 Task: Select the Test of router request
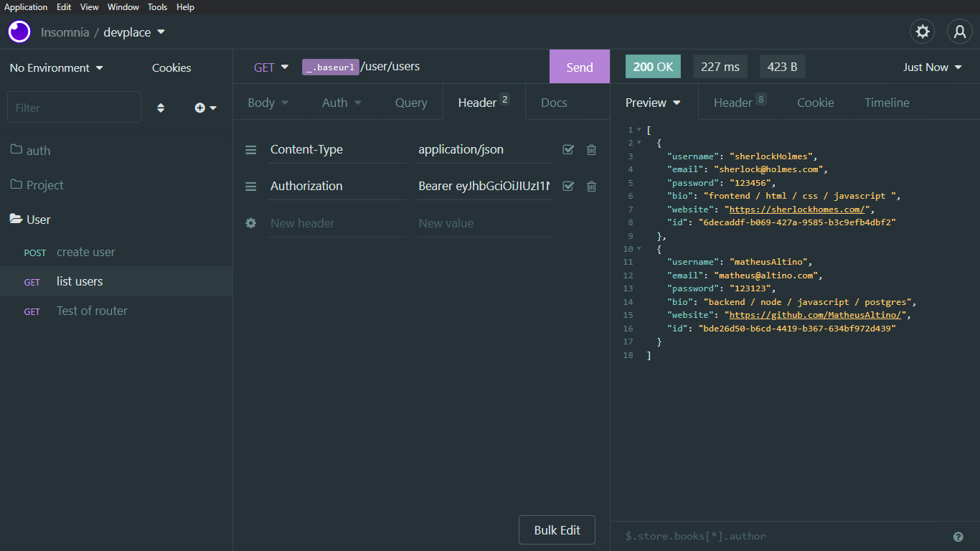pyautogui.click(x=116, y=311)
